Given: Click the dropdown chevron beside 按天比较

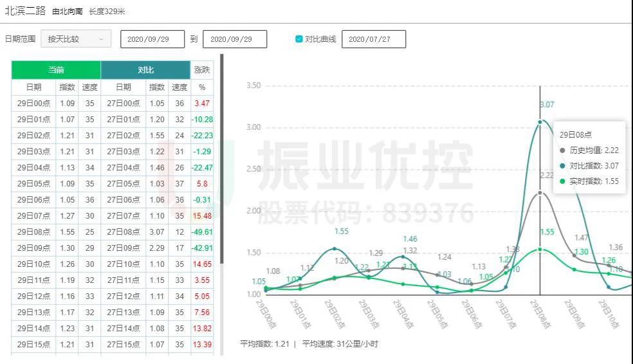Looking at the screenshot, I should (x=101, y=39).
